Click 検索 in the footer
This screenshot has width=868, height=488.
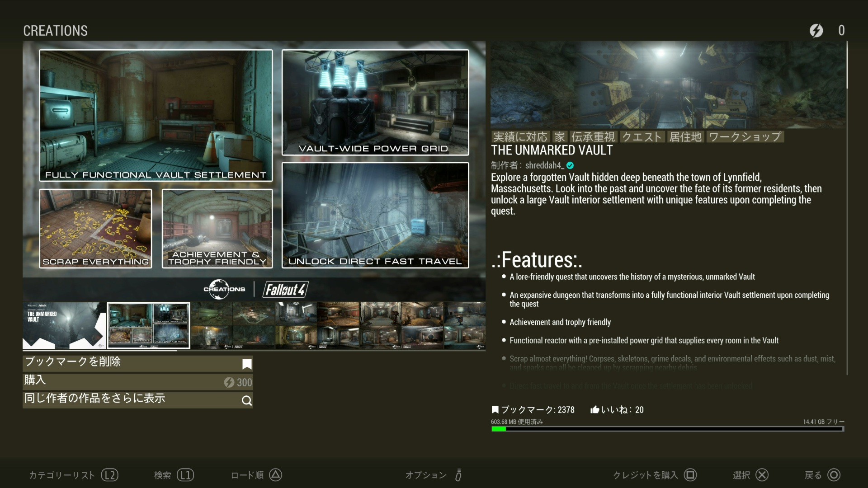[162, 475]
